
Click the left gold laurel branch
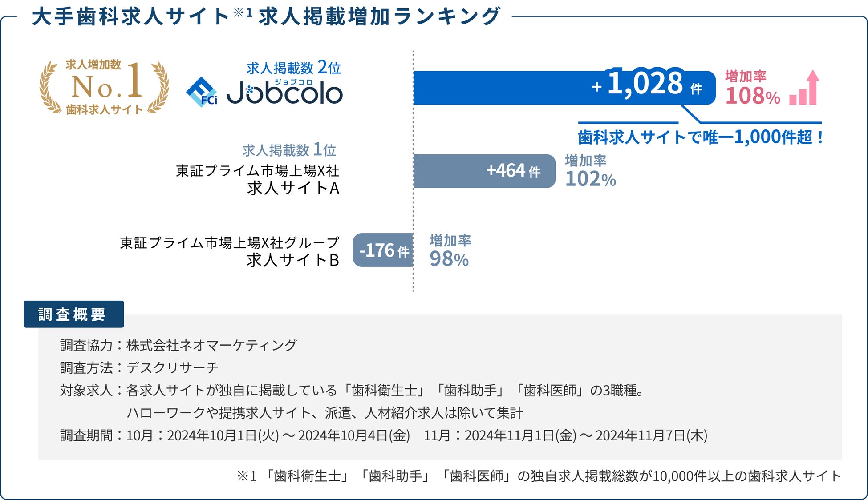(x=49, y=87)
